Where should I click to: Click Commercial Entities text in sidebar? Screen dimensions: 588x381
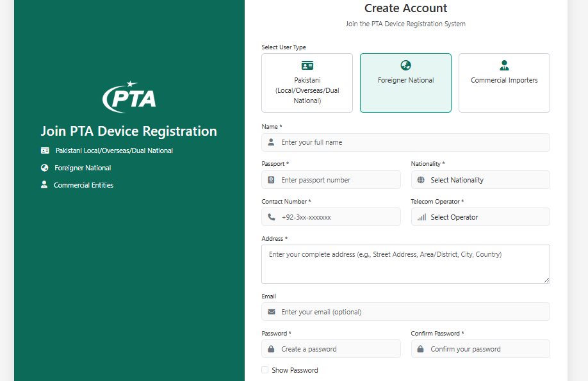coord(83,185)
